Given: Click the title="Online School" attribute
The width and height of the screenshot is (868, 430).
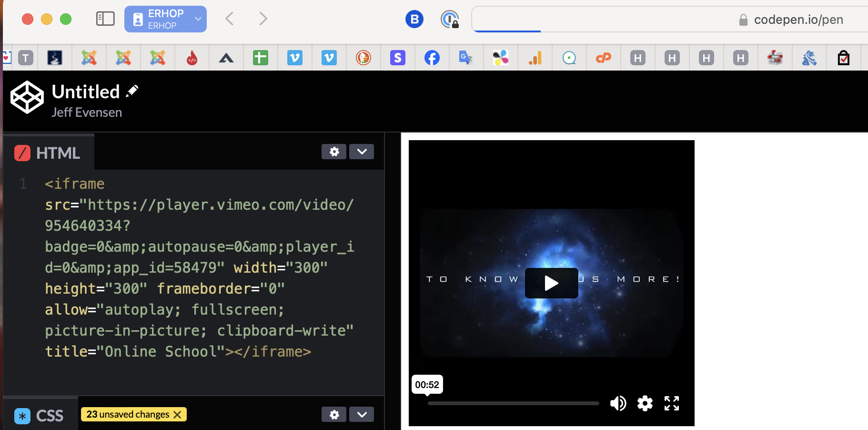Looking at the screenshot, I should pos(135,351).
